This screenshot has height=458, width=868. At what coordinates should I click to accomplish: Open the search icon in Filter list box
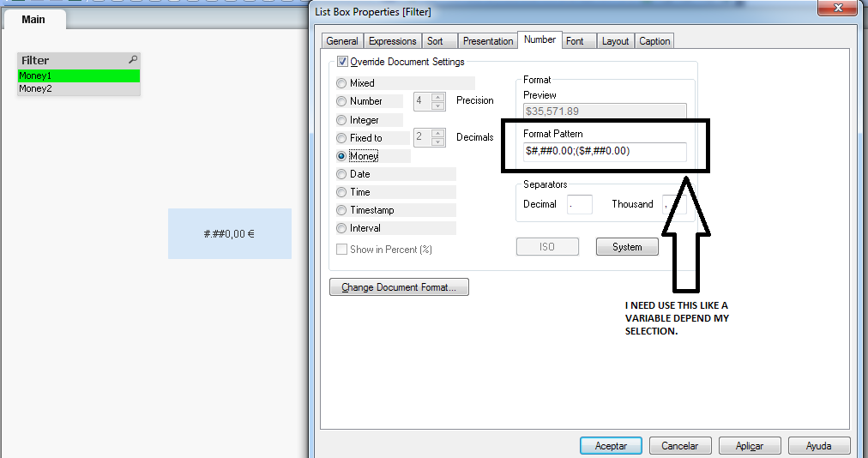coord(133,59)
